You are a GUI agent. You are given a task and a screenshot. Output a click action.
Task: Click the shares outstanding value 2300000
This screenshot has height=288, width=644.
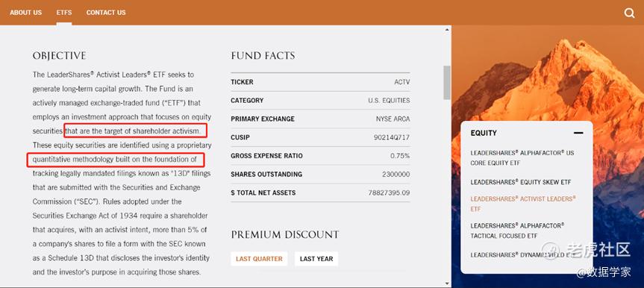coord(396,174)
